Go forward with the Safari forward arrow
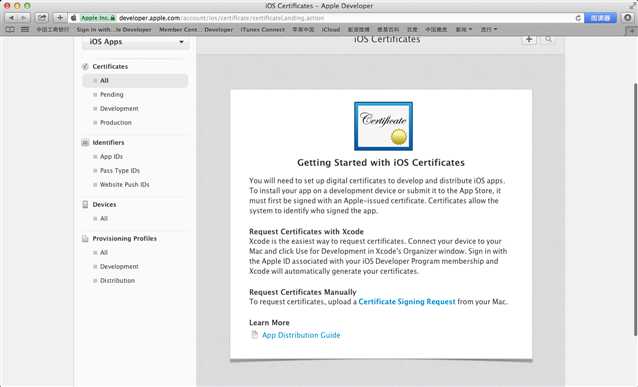This screenshot has height=387, width=638. point(24,18)
